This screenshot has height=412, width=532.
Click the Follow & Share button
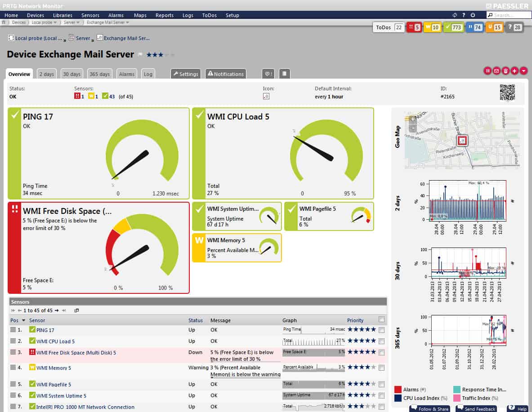(x=430, y=408)
